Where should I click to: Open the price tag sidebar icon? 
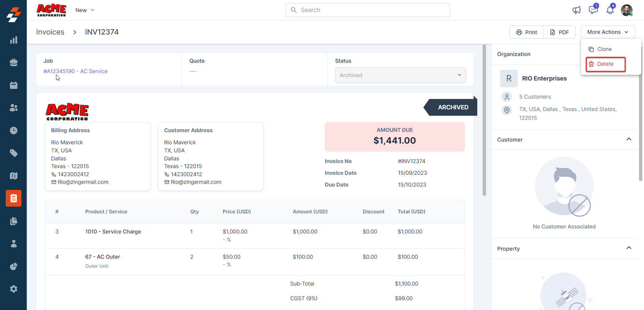pyautogui.click(x=13, y=153)
